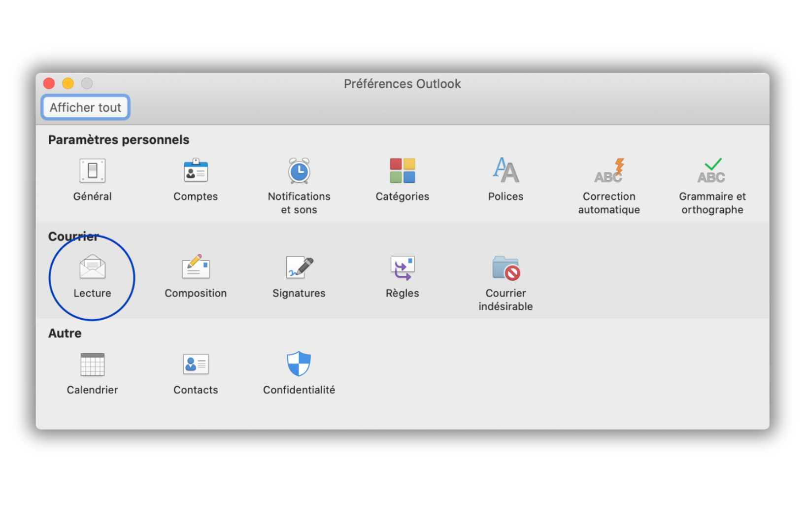Open the Lecture envelope icon
The height and width of the screenshot is (532, 808).
[x=92, y=267]
